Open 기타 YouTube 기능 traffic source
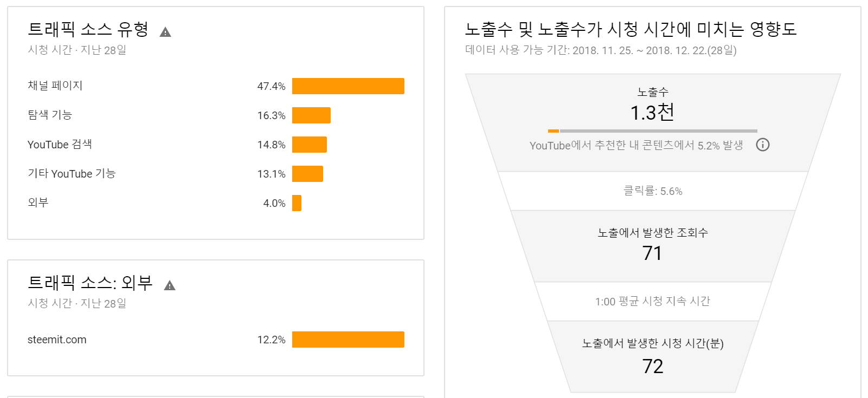Screen dimensions: 868x398 coord(216,174)
